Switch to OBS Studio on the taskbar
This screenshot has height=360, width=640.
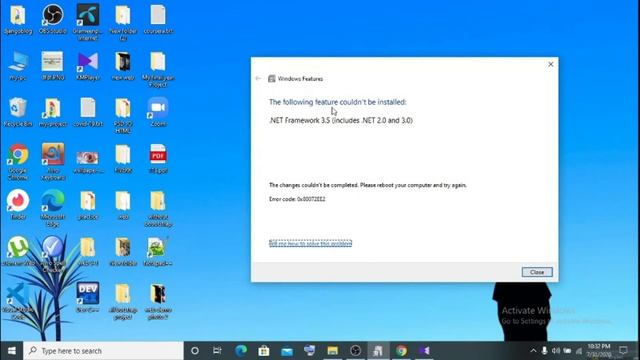click(x=356, y=351)
